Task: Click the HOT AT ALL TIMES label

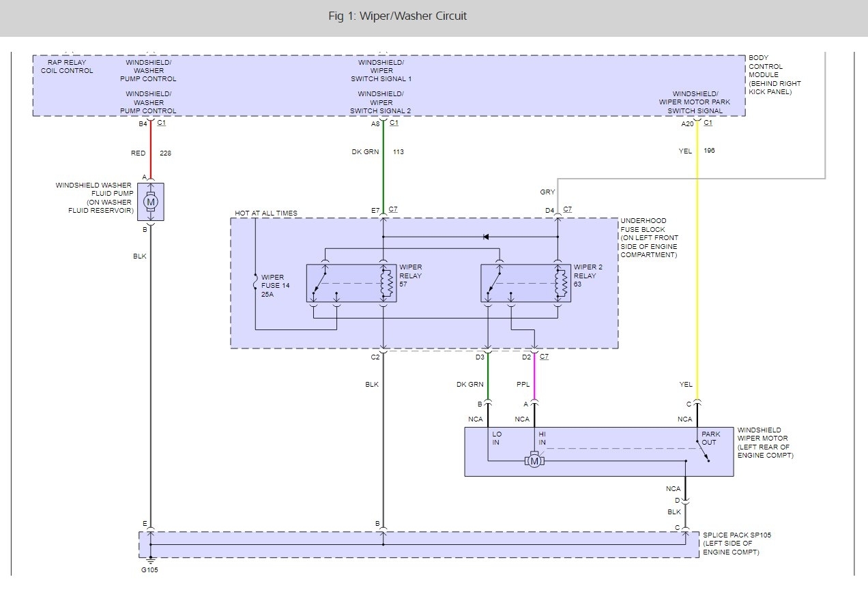Action: pyautogui.click(x=266, y=213)
